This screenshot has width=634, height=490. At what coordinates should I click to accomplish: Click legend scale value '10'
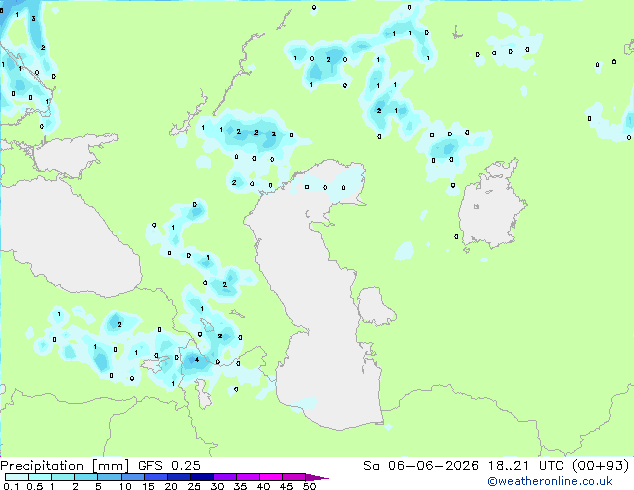125,486
